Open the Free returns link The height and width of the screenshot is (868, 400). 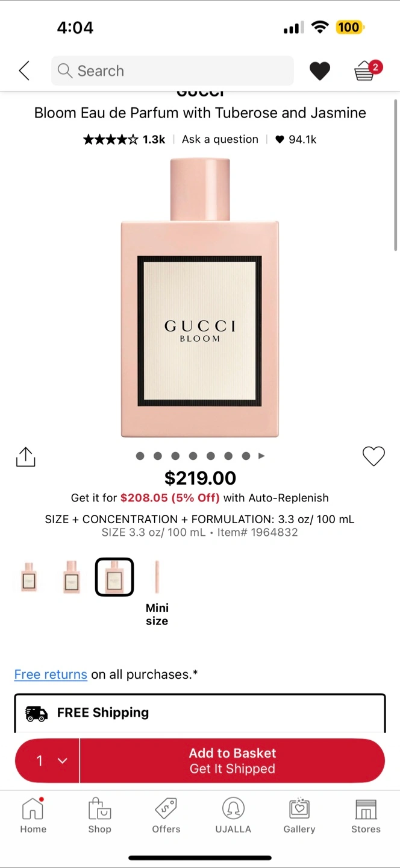pyautogui.click(x=51, y=675)
